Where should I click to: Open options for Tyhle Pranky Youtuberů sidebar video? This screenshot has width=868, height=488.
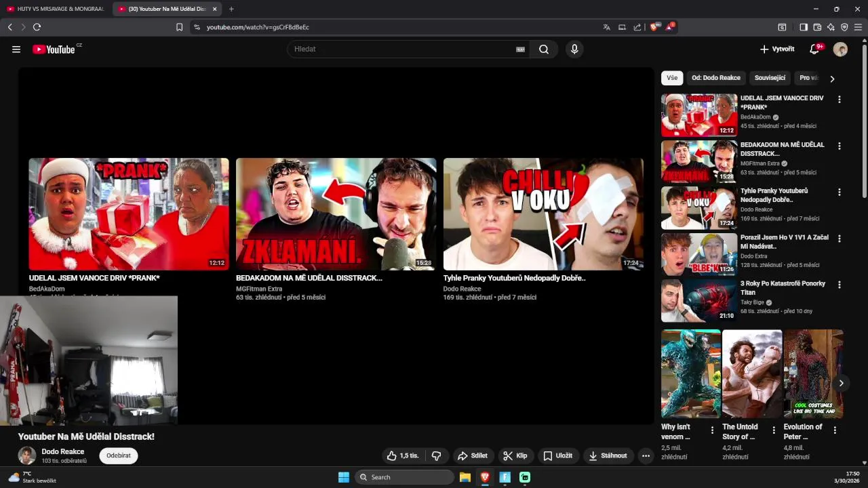tap(840, 192)
